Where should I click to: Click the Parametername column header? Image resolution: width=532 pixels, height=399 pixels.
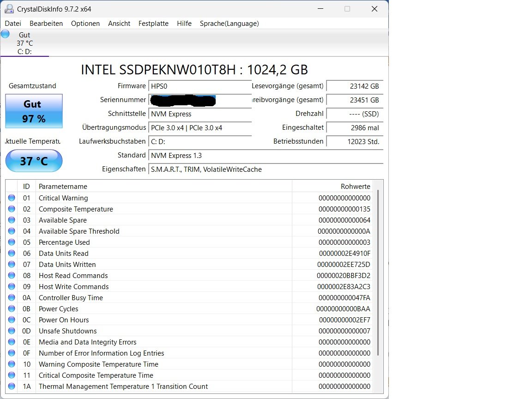click(164, 186)
